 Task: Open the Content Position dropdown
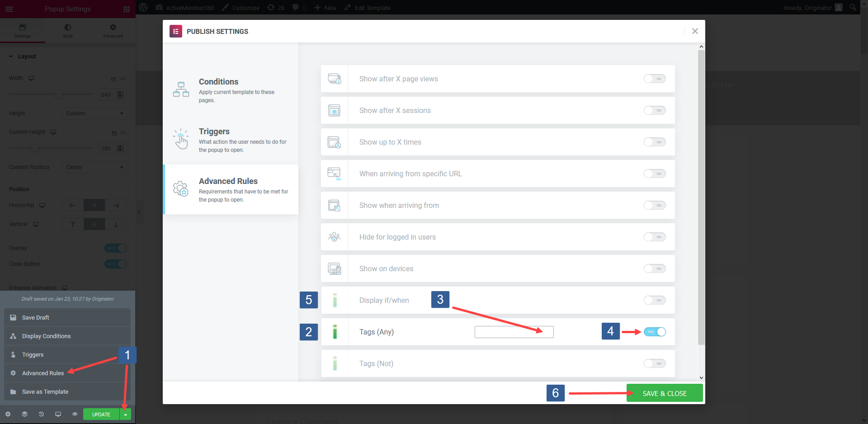pos(94,167)
